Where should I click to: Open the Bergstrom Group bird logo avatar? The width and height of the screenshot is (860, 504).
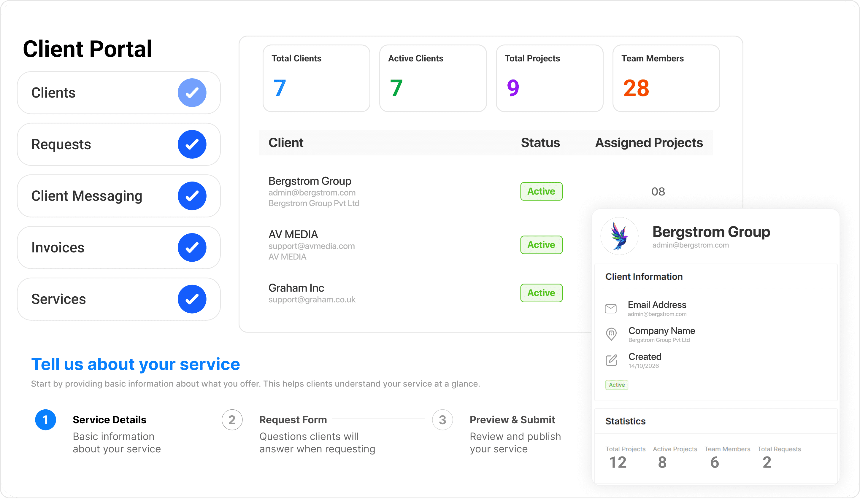coord(619,236)
